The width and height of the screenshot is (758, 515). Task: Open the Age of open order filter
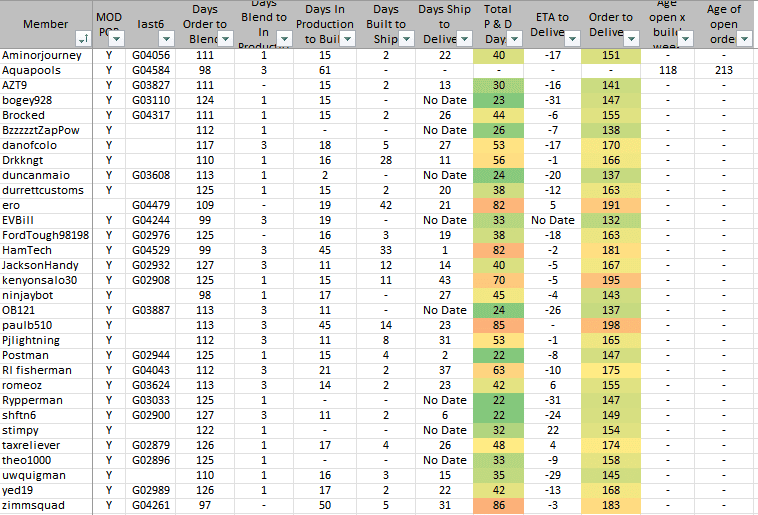tap(745, 38)
